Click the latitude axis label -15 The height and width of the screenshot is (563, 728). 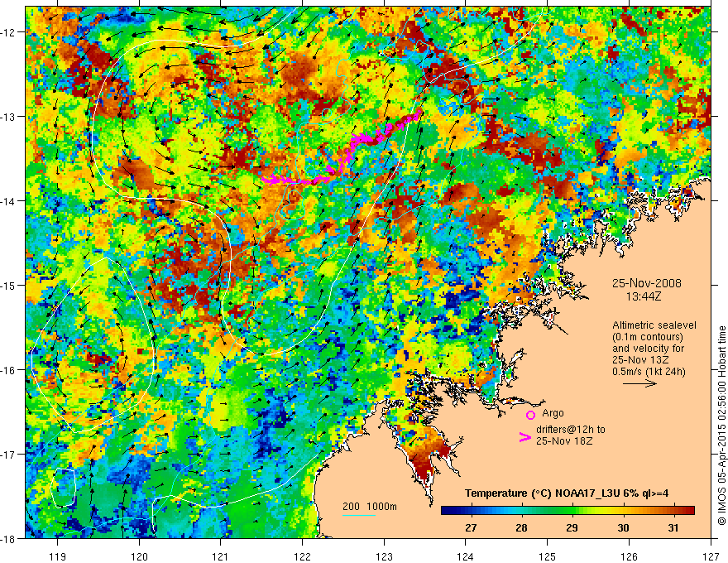tap(8, 285)
